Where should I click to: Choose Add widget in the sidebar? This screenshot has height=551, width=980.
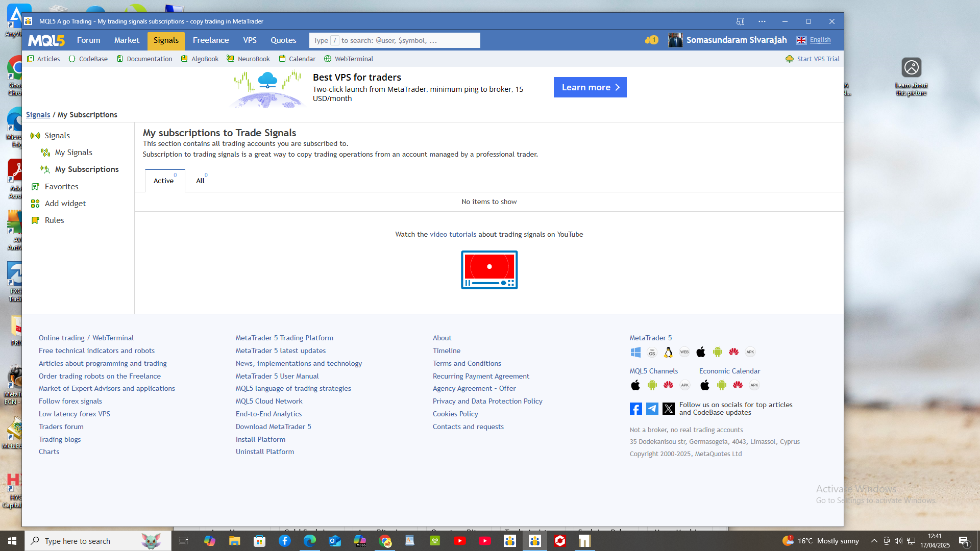(65, 204)
